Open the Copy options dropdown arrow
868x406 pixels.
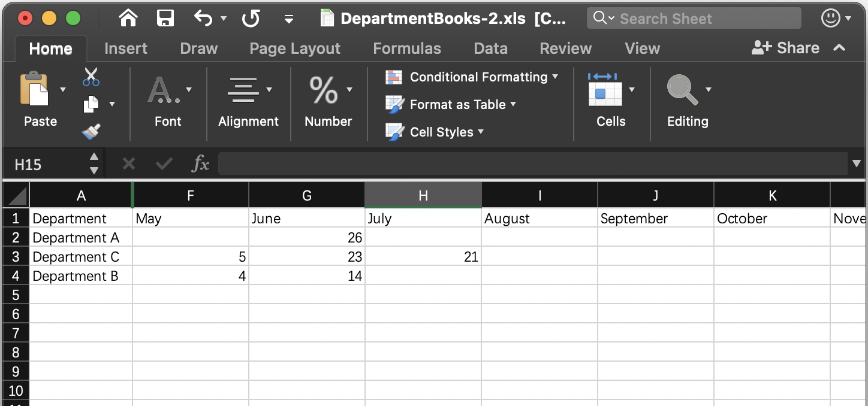point(112,104)
